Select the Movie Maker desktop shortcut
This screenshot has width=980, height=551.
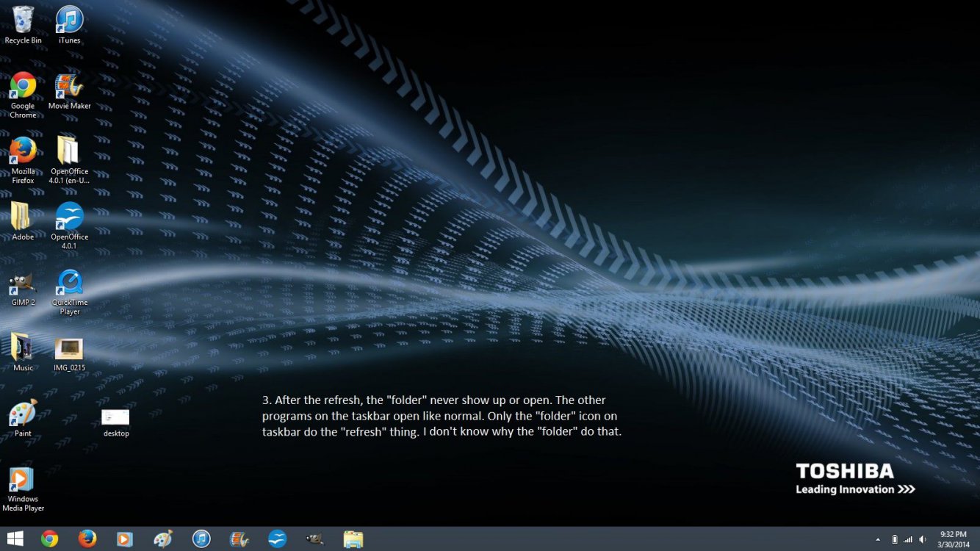click(x=69, y=91)
